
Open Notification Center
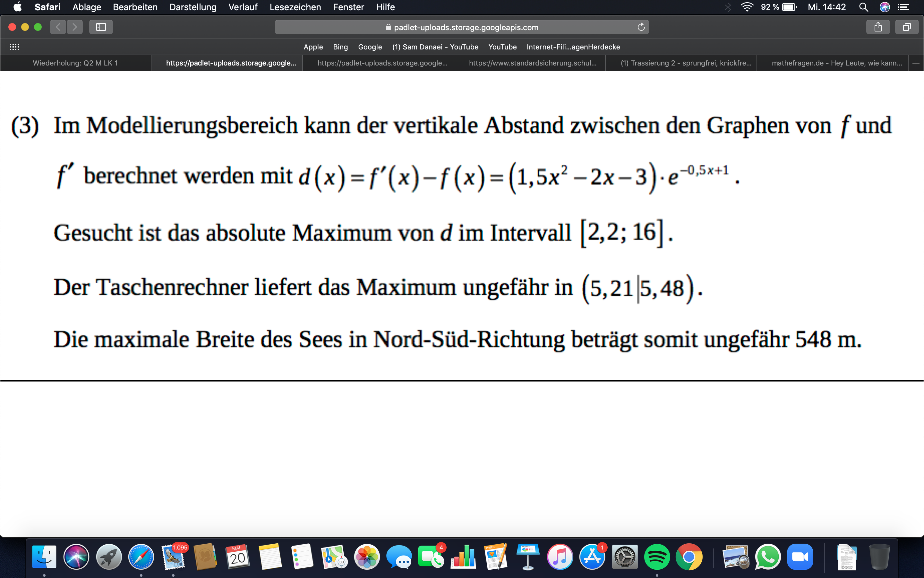(x=903, y=7)
